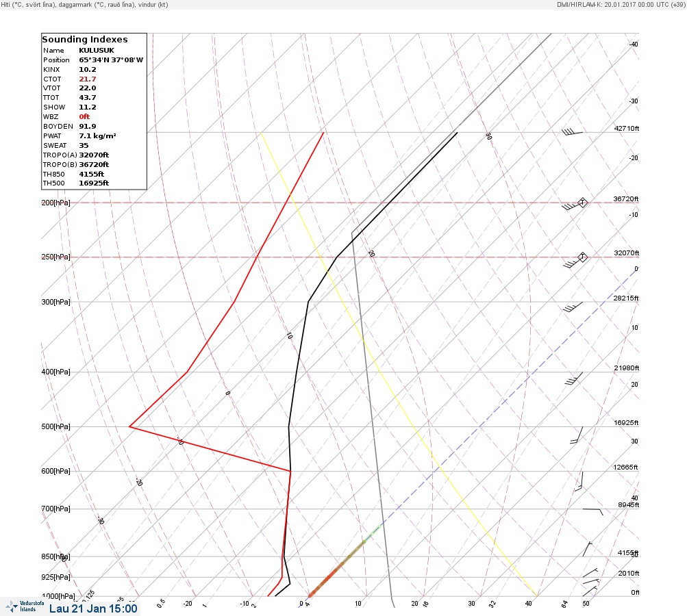Click the 'PWAT' index label
This screenshot has height=616, width=687.
tap(52, 136)
